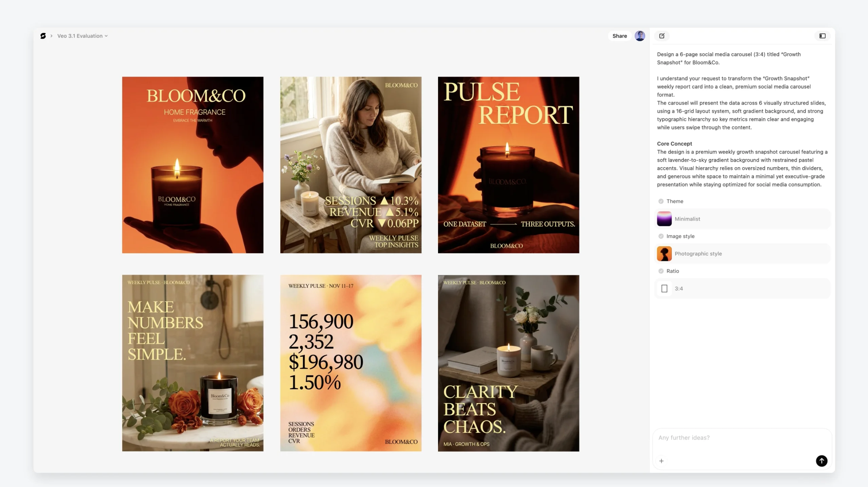The image size is (868, 487).
Task: Click the Minimalist purple gradient swatch
Action: pos(664,218)
